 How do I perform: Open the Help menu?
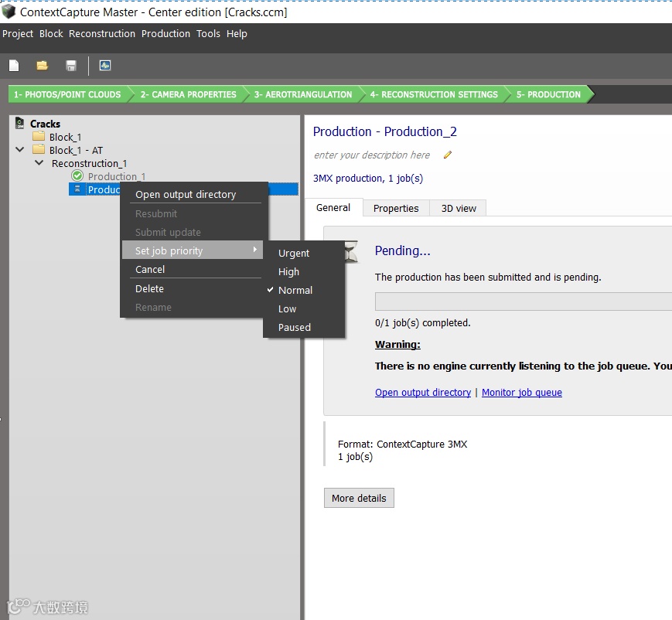click(237, 33)
